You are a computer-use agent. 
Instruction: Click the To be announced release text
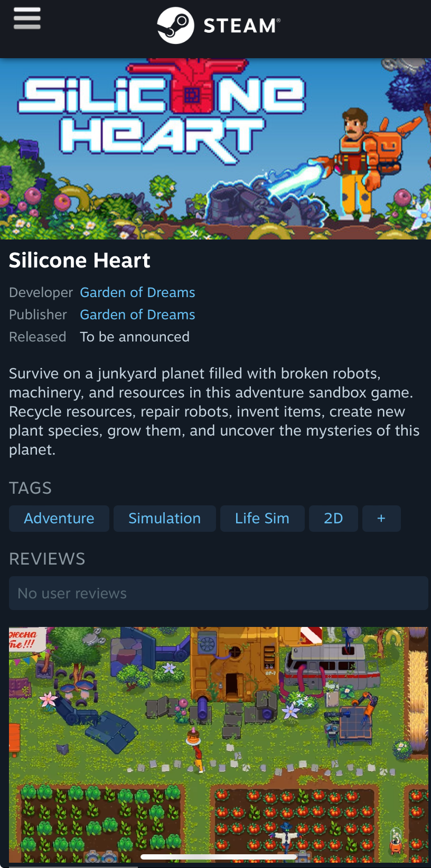[135, 337]
